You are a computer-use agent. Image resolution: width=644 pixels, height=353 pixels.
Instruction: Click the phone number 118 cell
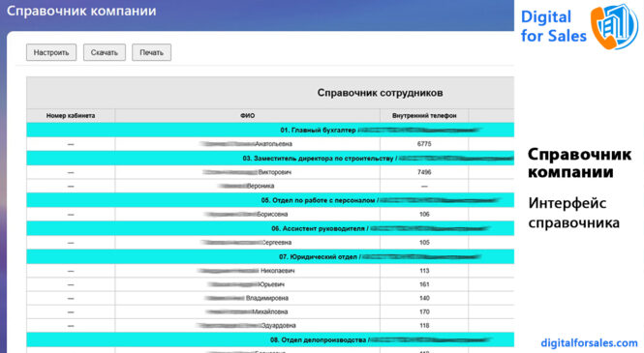coord(424,326)
